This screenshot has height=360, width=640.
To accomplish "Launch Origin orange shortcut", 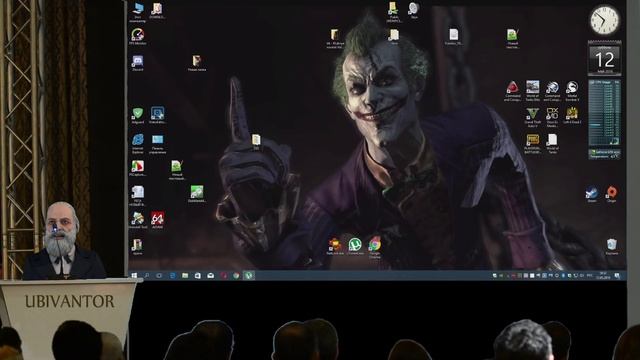I will point(611,193).
